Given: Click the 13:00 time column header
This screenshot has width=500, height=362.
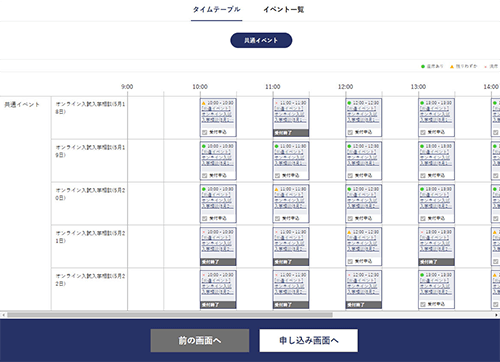Looking at the screenshot, I should [x=418, y=87].
